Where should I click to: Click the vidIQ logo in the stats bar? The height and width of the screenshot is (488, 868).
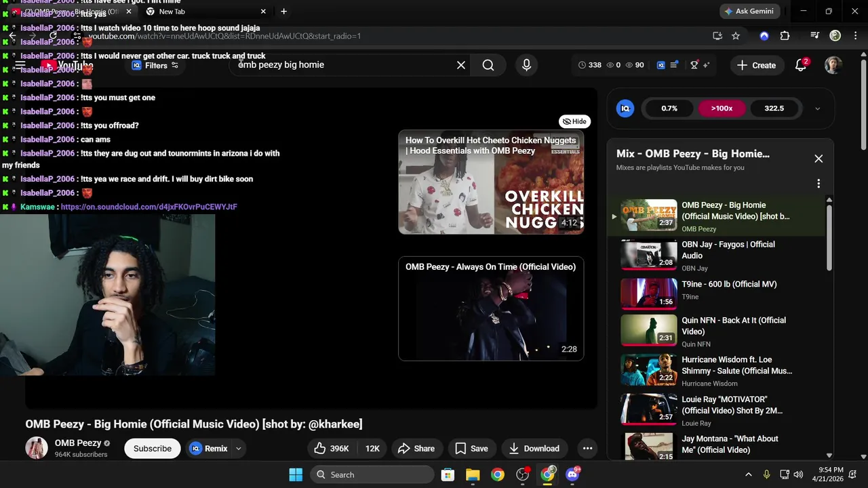point(661,65)
